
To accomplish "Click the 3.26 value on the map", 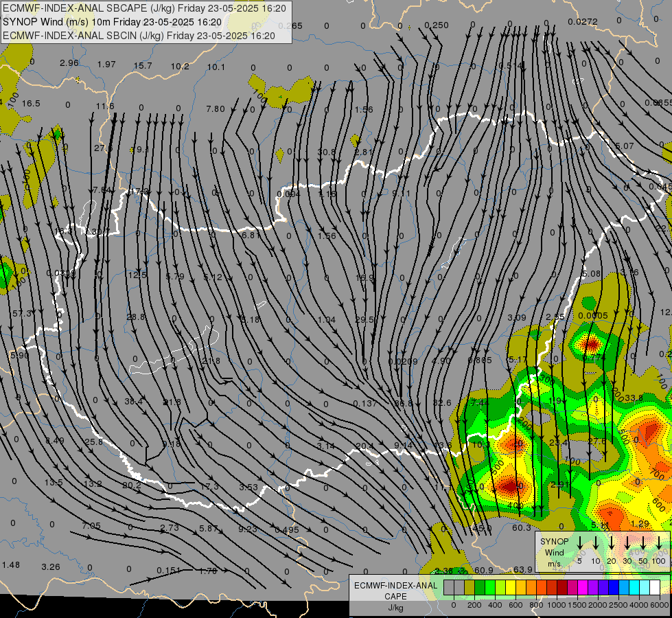I will (51, 567).
